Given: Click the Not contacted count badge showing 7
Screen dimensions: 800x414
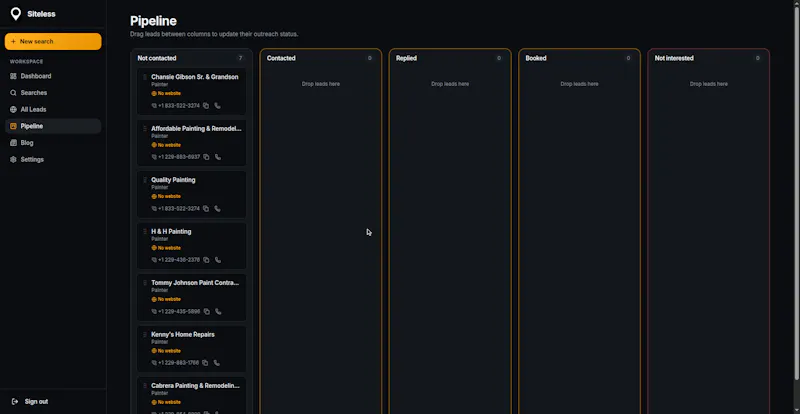Looking at the screenshot, I should (x=240, y=58).
